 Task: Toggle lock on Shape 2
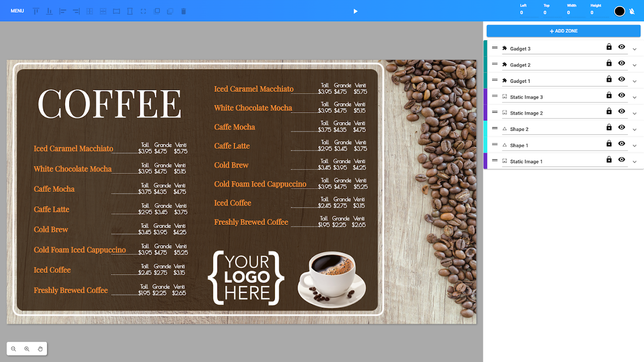[x=609, y=127]
